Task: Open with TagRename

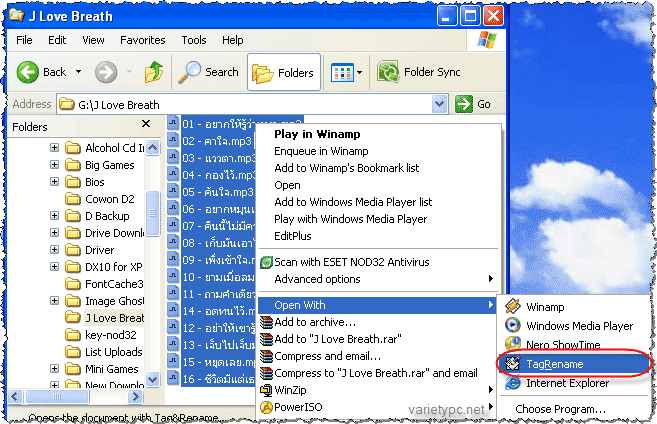Action: pyautogui.click(x=575, y=364)
